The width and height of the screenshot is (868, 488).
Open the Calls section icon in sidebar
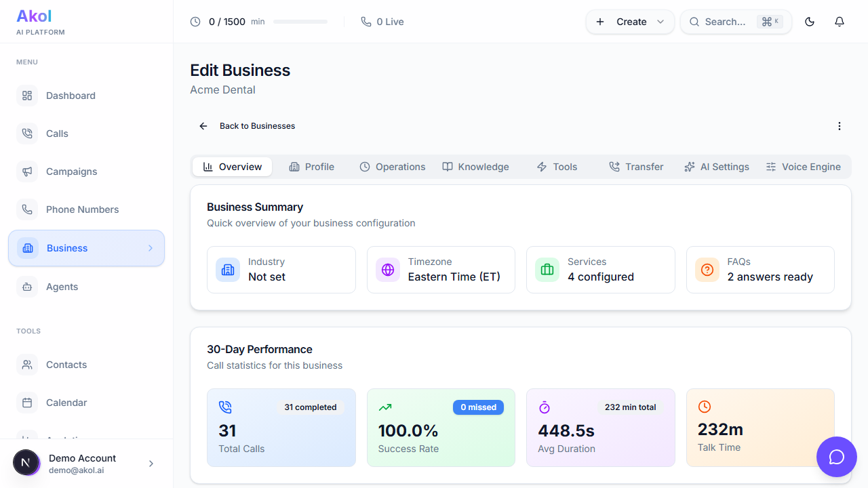(27, 134)
